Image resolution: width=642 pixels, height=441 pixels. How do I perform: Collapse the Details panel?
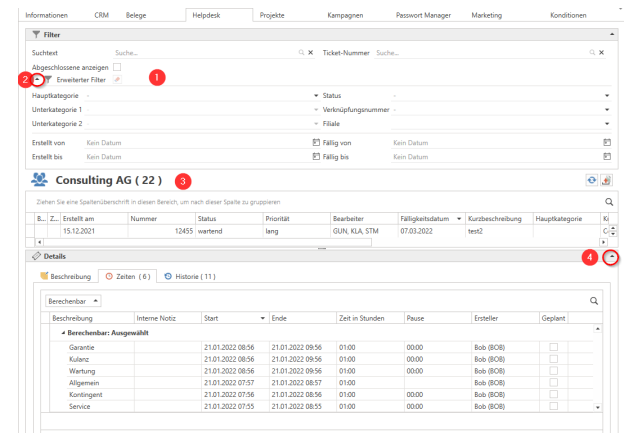(x=611, y=257)
